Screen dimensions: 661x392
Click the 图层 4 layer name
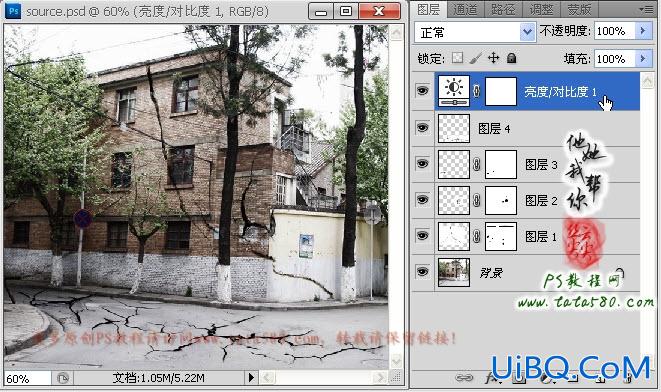494,129
